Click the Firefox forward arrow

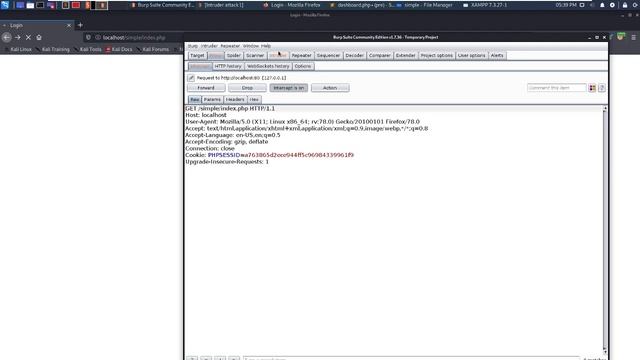click(x=18, y=37)
